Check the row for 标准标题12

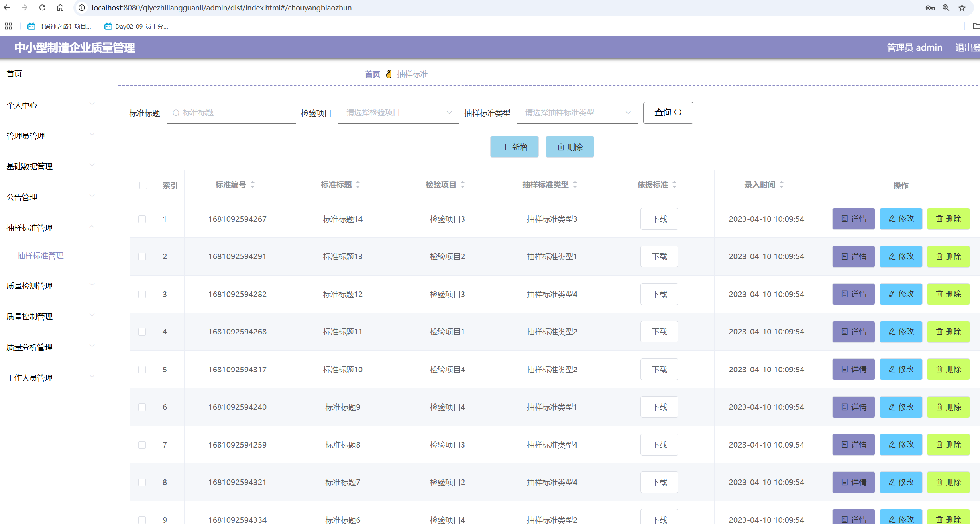coord(142,294)
